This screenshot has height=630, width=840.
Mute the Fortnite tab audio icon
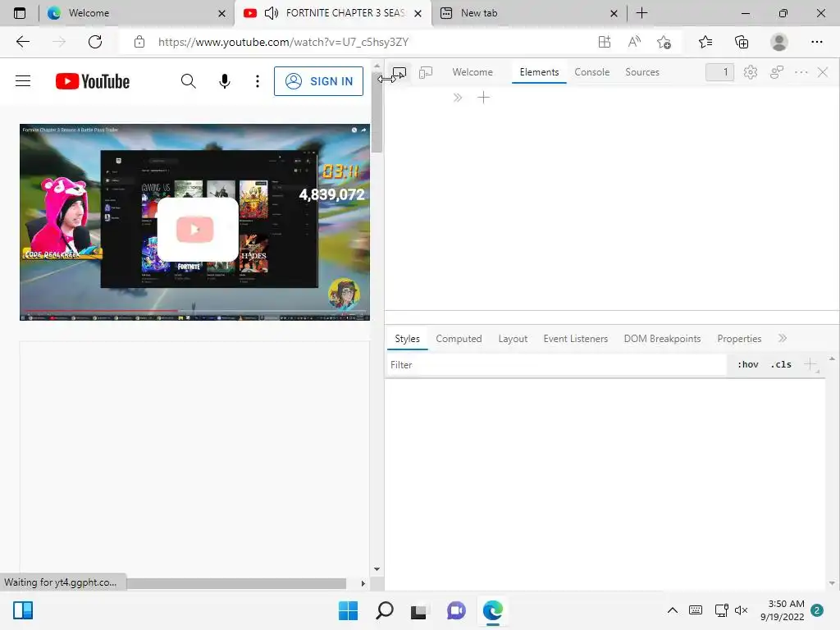coord(272,13)
